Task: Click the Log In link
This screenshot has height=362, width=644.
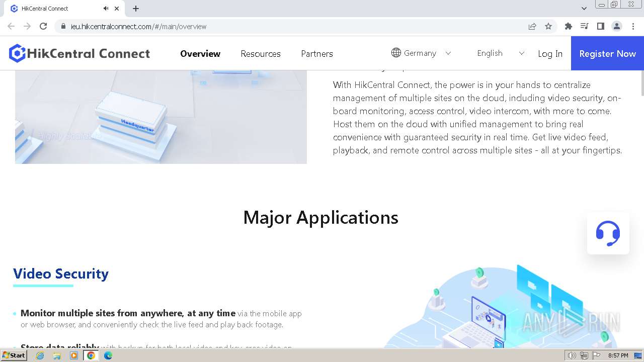Action: click(x=550, y=54)
